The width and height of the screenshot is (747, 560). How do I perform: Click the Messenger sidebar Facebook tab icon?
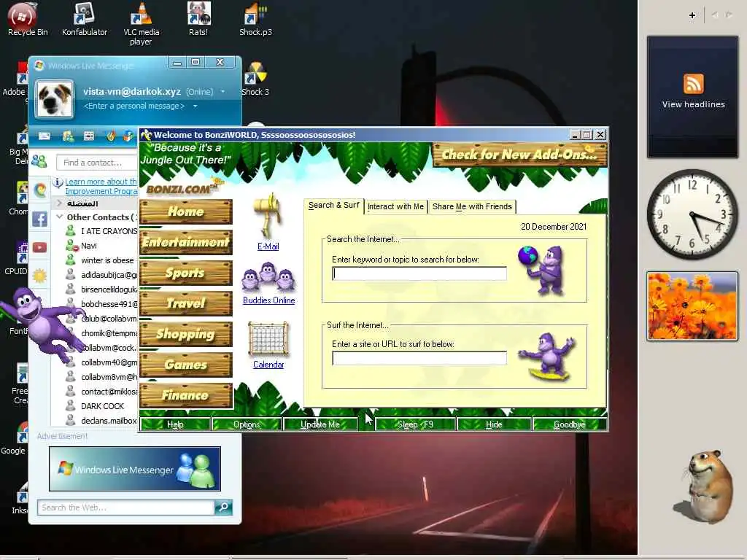tap(40, 219)
